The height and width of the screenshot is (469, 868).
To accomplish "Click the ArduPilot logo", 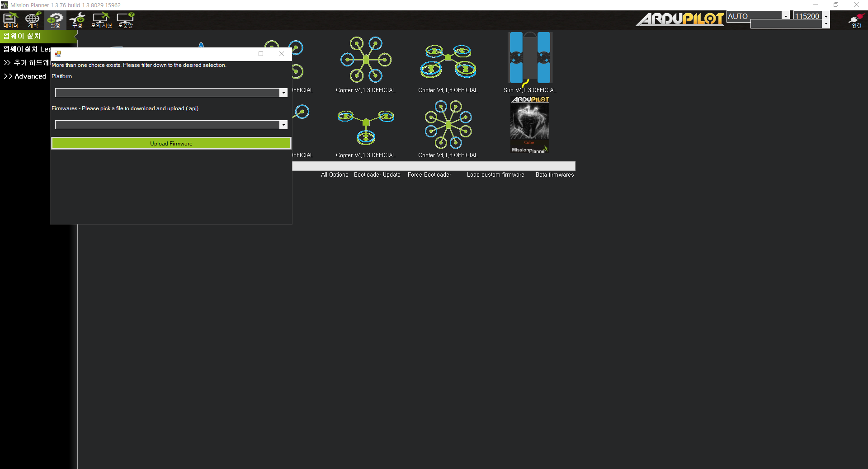I will click(x=679, y=19).
